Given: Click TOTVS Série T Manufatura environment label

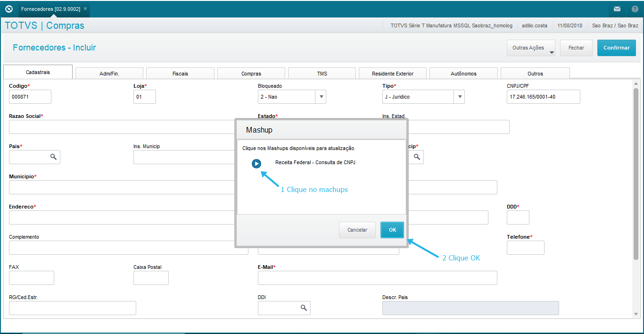Looking at the screenshot, I should pos(451,25).
